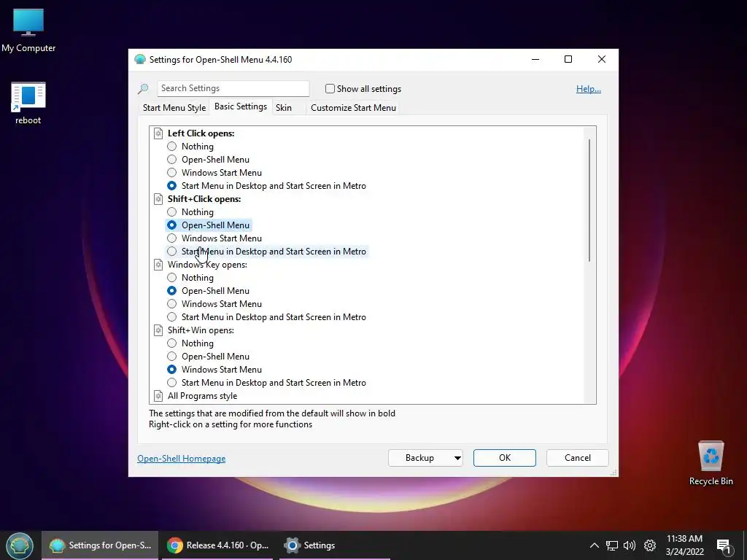Select the Basic Settings tab
The height and width of the screenshot is (560, 747).
(241, 106)
